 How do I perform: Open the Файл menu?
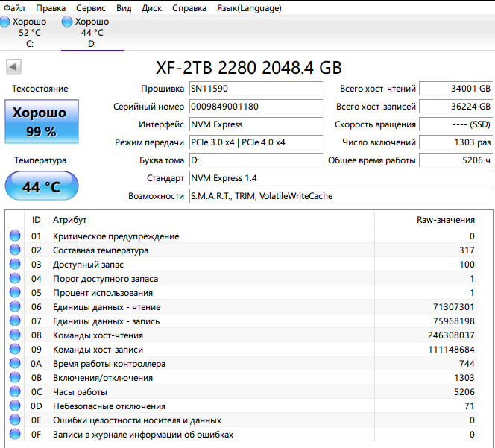(14, 8)
